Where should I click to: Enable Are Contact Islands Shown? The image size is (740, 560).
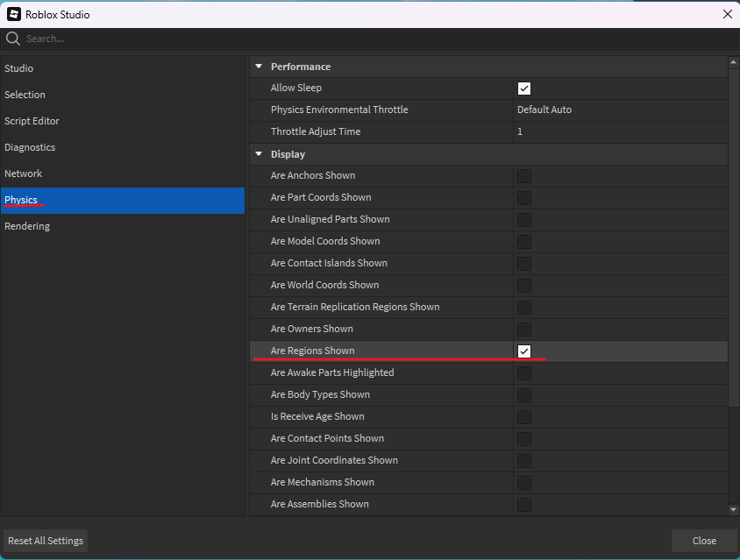click(523, 264)
